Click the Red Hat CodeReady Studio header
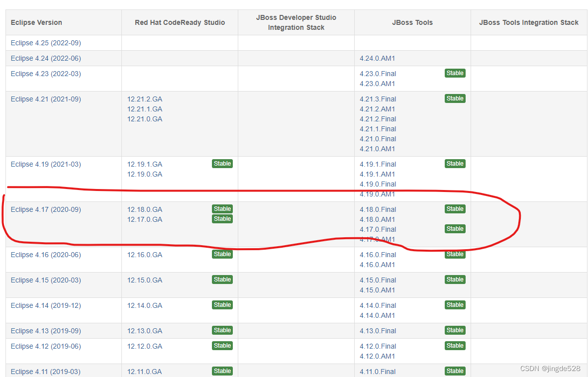 coord(180,22)
